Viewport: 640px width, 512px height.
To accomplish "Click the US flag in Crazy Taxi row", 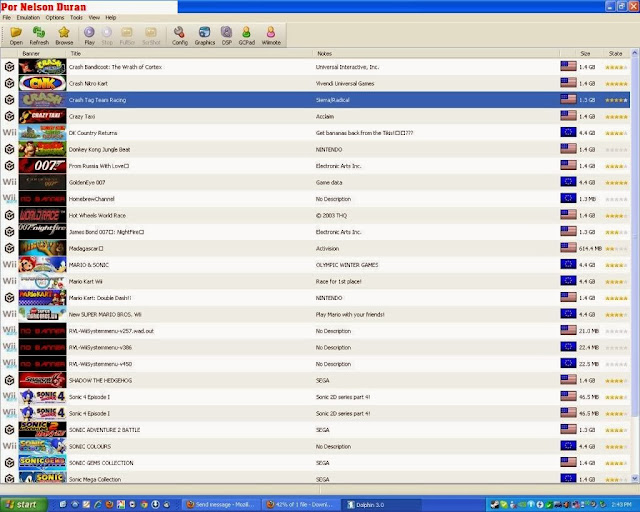I will click(568, 116).
